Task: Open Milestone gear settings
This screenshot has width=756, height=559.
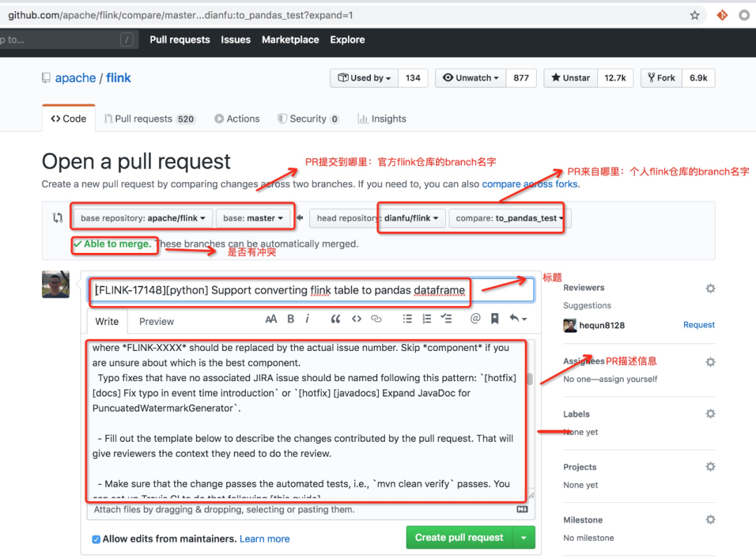Action: tap(710, 520)
